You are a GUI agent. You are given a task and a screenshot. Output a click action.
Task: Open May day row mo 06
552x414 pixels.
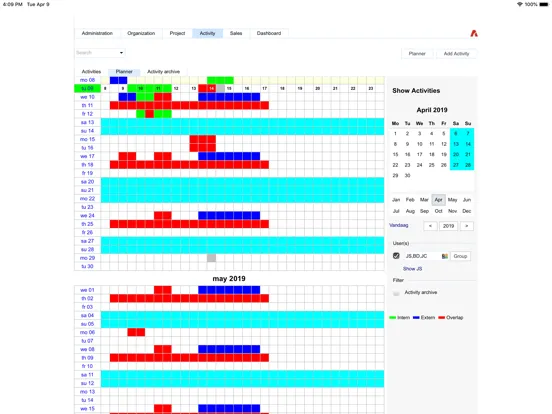pyautogui.click(x=87, y=332)
